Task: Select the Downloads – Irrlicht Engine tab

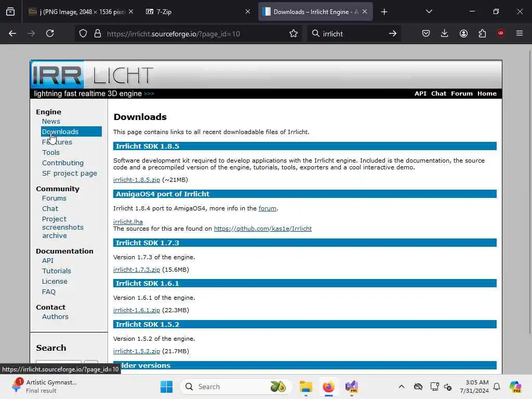Action: [x=315, y=12]
